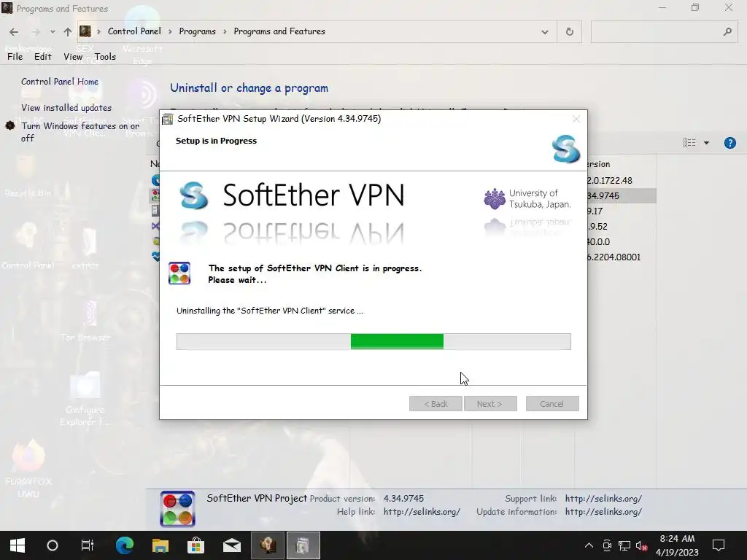Click the setup wizard title bar icon
Screen dimensions: 747x560
coord(167,119)
